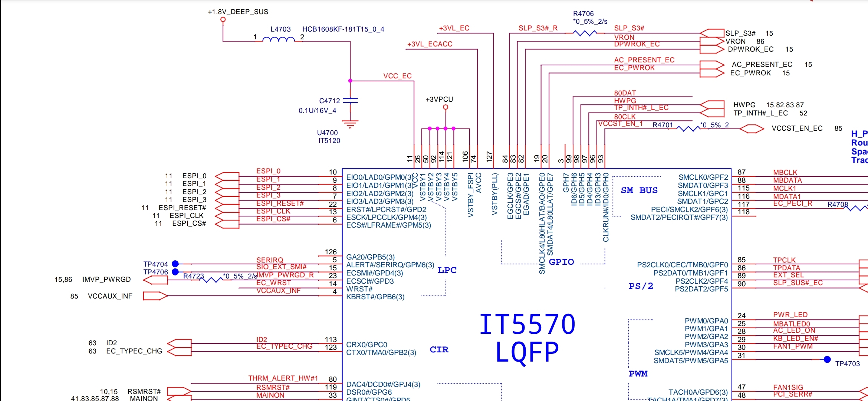
Task: Select the VCCST_EN_EC port connector
Action: (x=752, y=129)
